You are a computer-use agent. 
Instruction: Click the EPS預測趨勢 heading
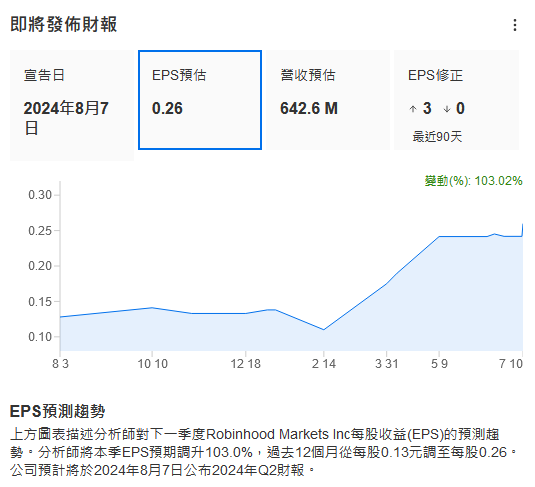[57, 411]
